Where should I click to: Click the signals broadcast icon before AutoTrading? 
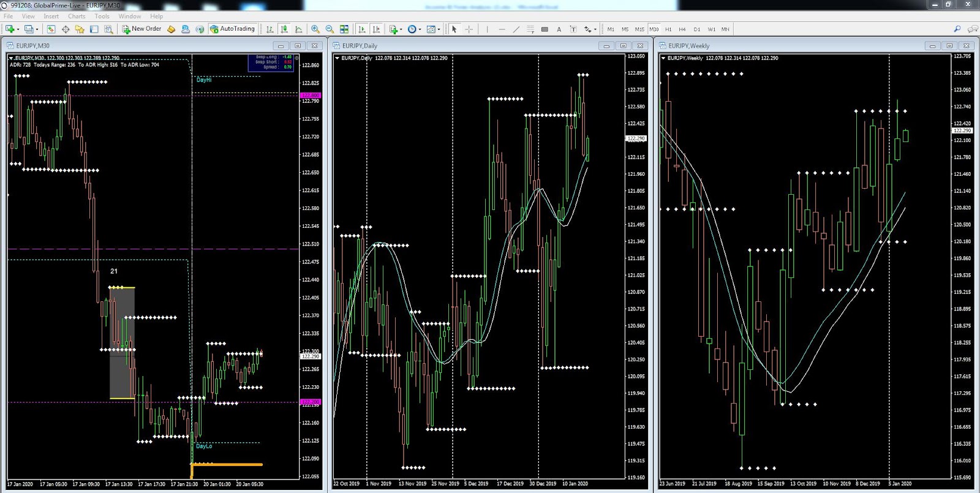tap(200, 29)
